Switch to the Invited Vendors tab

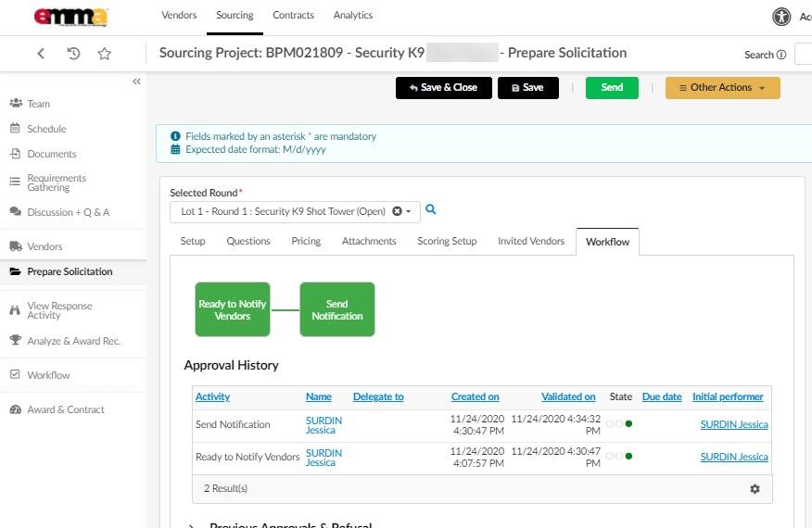(x=531, y=241)
